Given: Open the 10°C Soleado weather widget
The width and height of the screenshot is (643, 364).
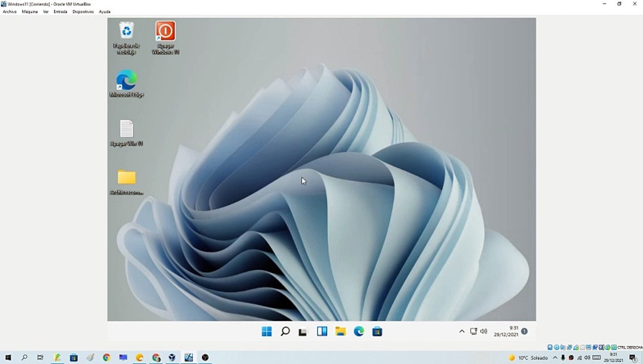Looking at the screenshot, I should pyautogui.click(x=528, y=357).
